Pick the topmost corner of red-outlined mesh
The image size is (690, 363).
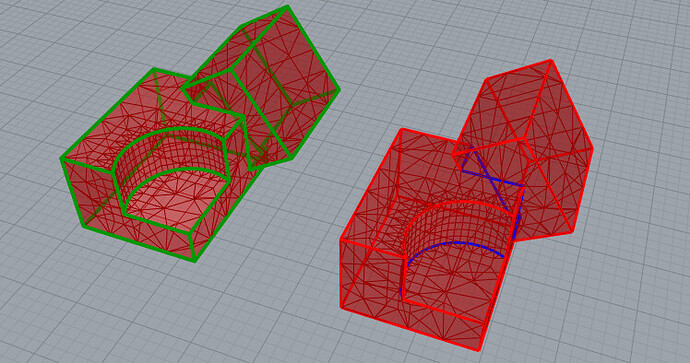(551, 61)
